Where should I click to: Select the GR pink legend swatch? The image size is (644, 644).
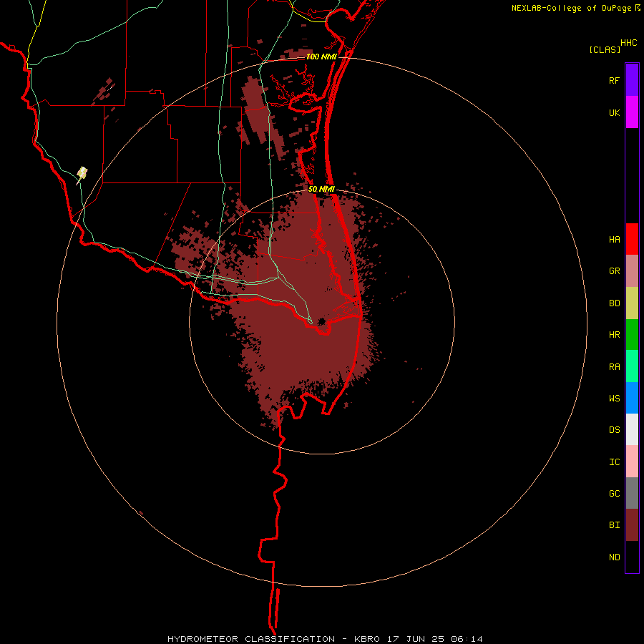(x=632, y=271)
